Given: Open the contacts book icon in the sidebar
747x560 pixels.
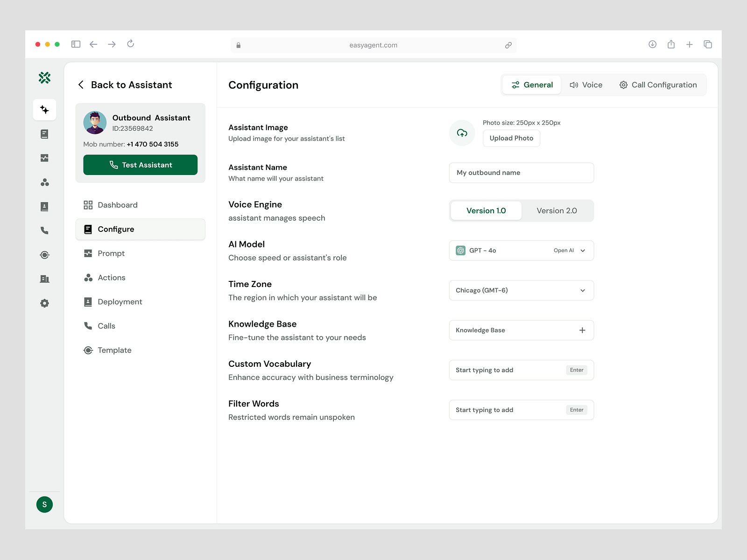Looking at the screenshot, I should click(x=44, y=207).
